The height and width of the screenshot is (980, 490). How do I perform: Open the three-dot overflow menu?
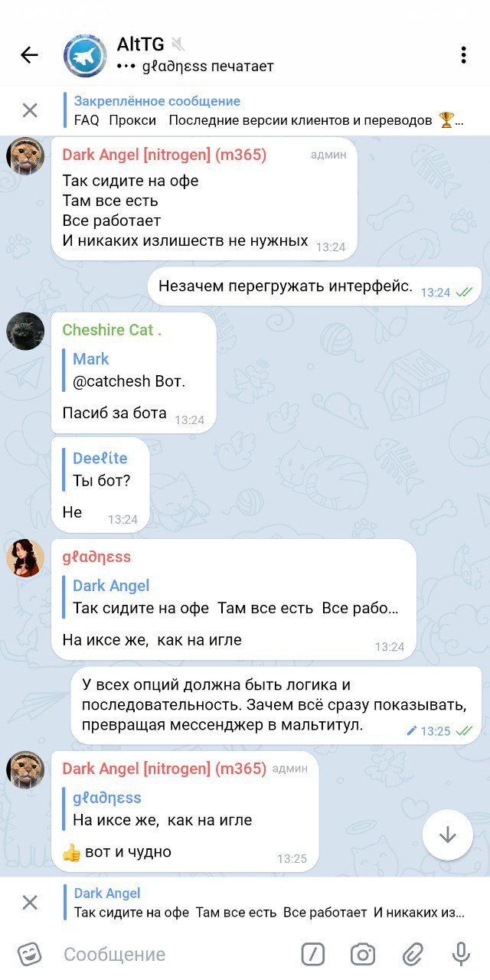[463, 55]
